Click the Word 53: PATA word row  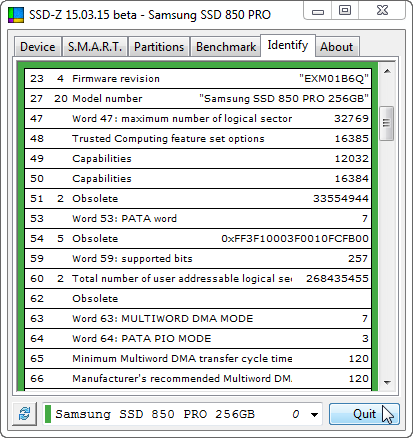click(x=198, y=219)
